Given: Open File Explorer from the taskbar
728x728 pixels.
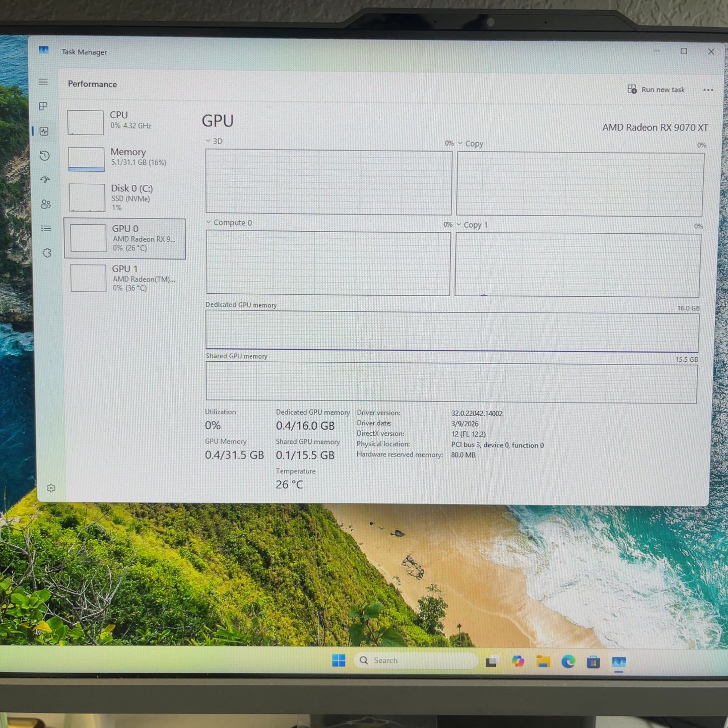Looking at the screenshot, I should point(543,661).
